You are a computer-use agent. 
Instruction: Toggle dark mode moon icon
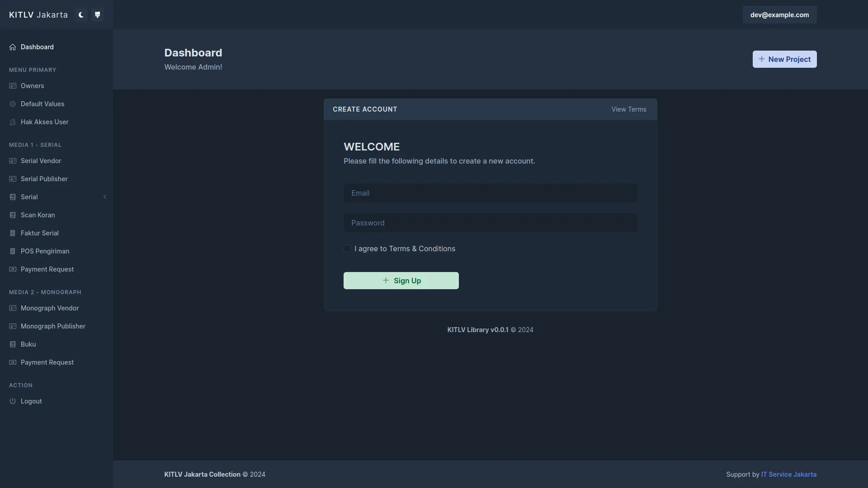81,15
